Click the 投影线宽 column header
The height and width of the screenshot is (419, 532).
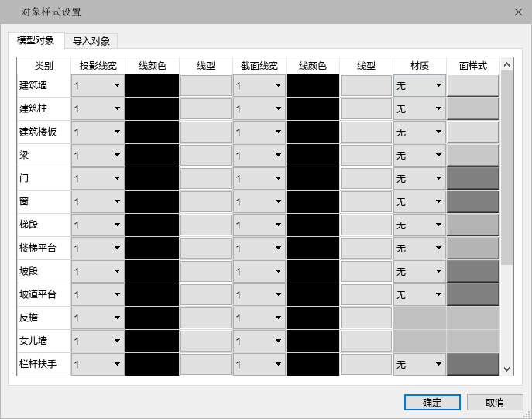pos(98,66)
